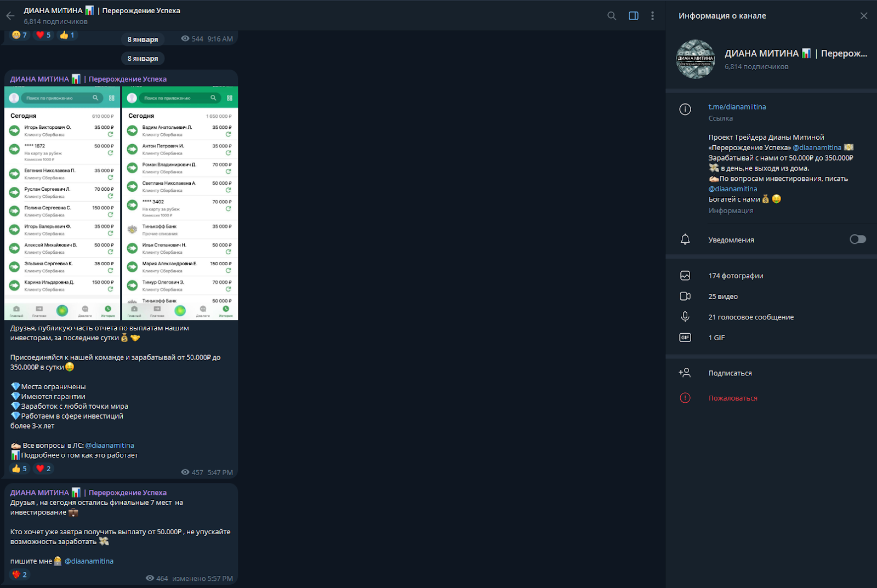Click the info circle icon
The height and width of the screenshot is (588, 877).
pos(685,109)
